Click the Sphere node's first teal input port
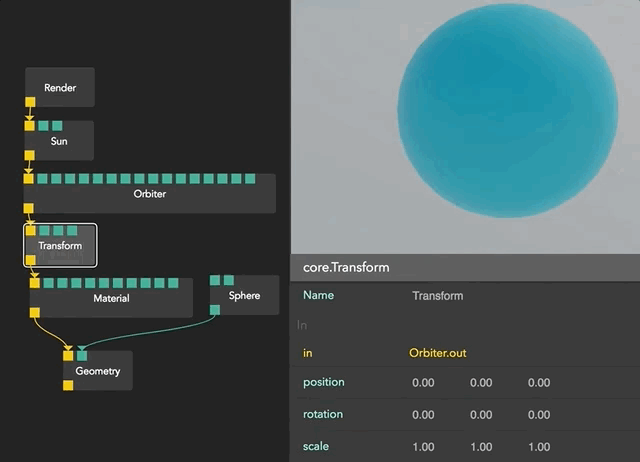Screen dimensions: 640x462 (215, 280)
